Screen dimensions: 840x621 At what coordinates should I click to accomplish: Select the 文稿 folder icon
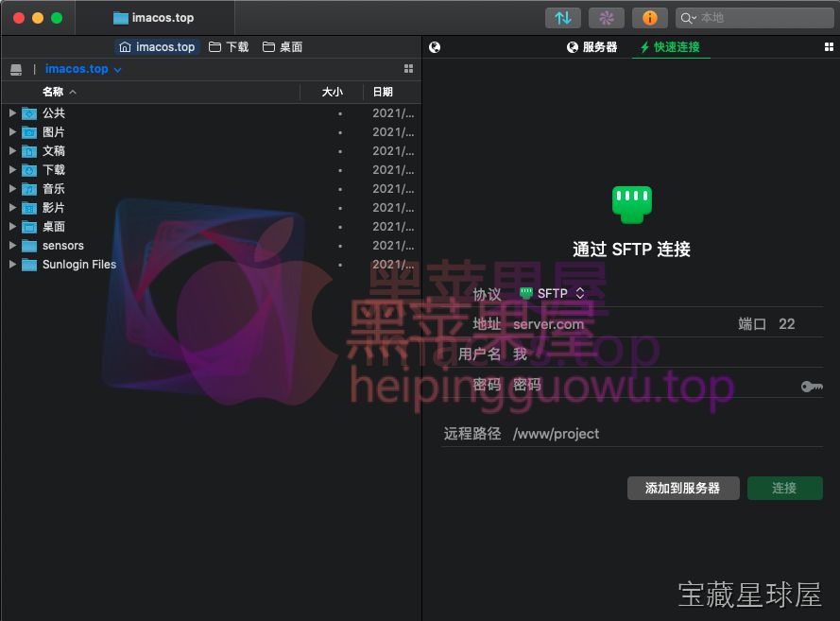coord(29,151)
